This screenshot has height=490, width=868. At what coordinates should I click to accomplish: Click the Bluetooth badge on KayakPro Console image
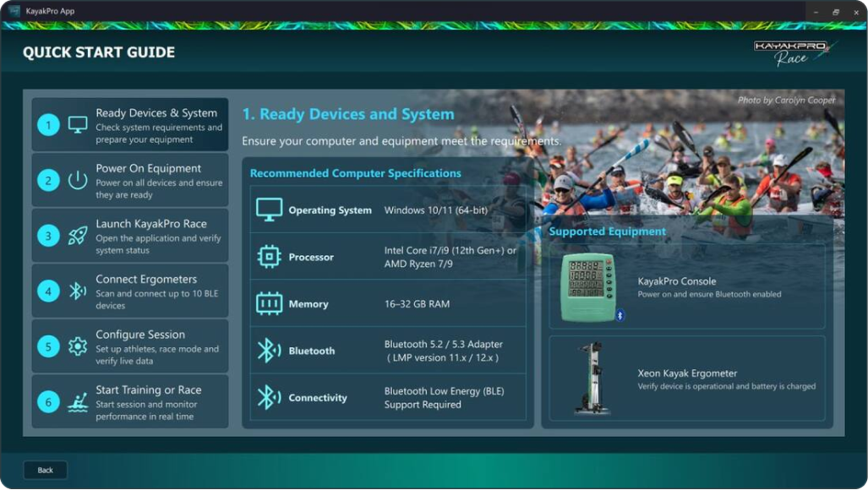[x=620, y=315]
